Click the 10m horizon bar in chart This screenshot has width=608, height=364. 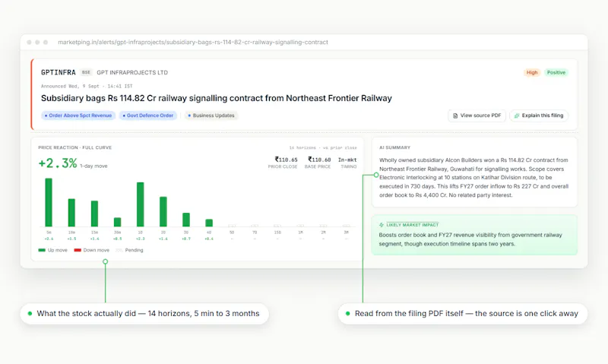(x=71, y=213)
